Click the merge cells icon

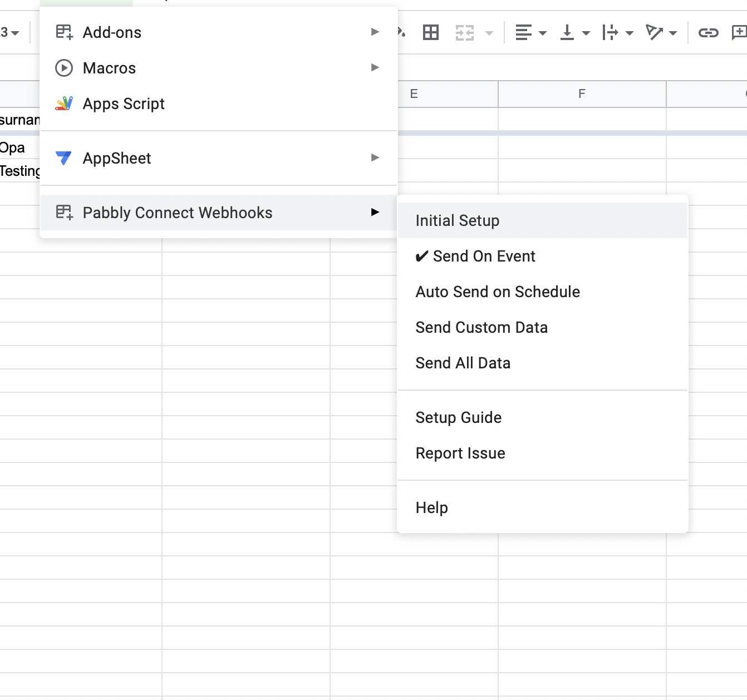(465, 32)
